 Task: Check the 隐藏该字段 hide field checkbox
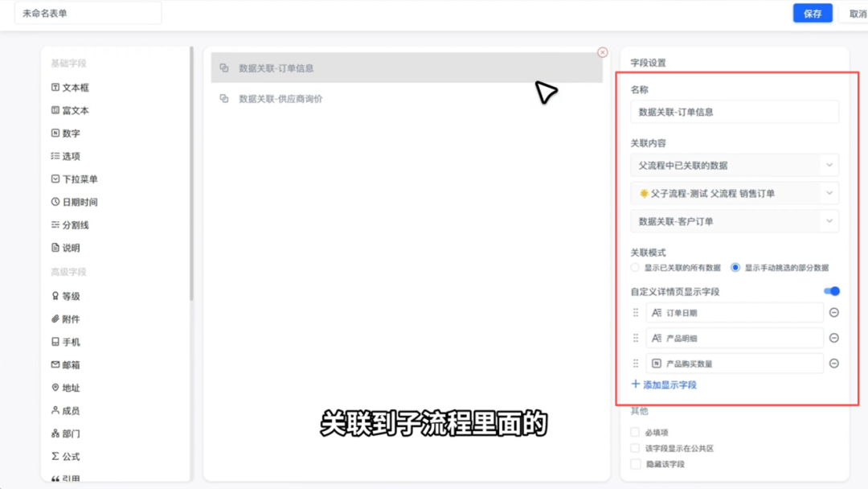click(635, 464)
